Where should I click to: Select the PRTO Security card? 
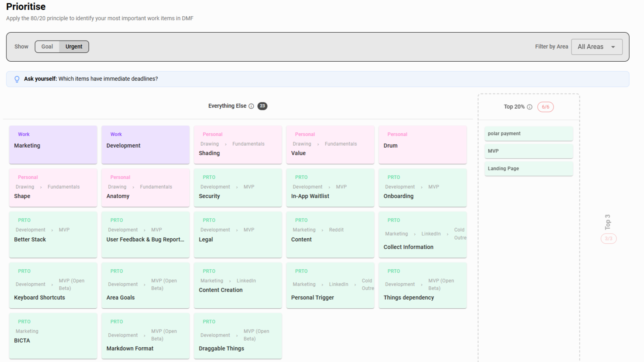(238, 188)
